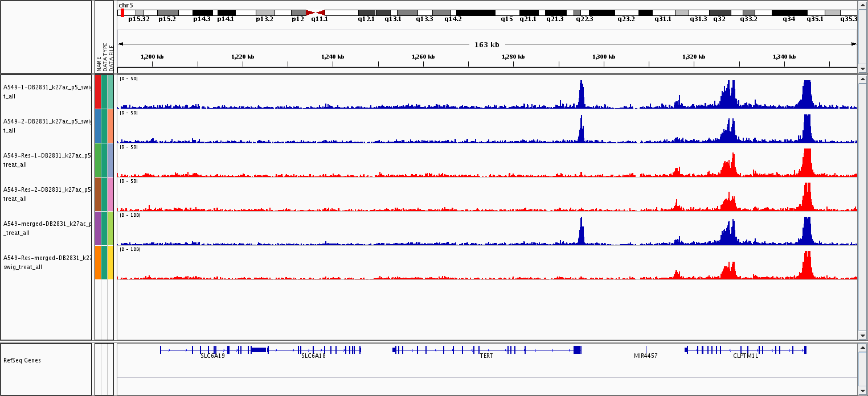Click the CLPTM1L gene annotation
868x396 pixels.
click(x=746, y=350)
